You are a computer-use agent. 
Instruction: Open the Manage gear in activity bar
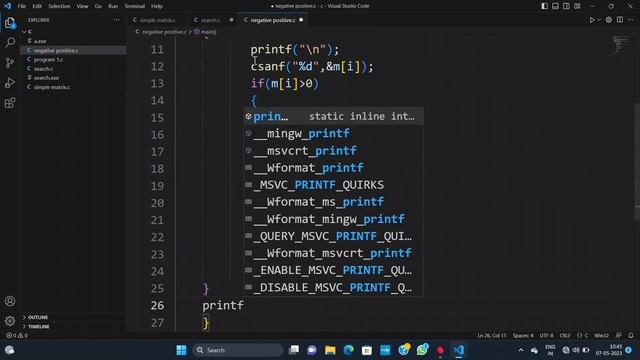click(10, 321)
